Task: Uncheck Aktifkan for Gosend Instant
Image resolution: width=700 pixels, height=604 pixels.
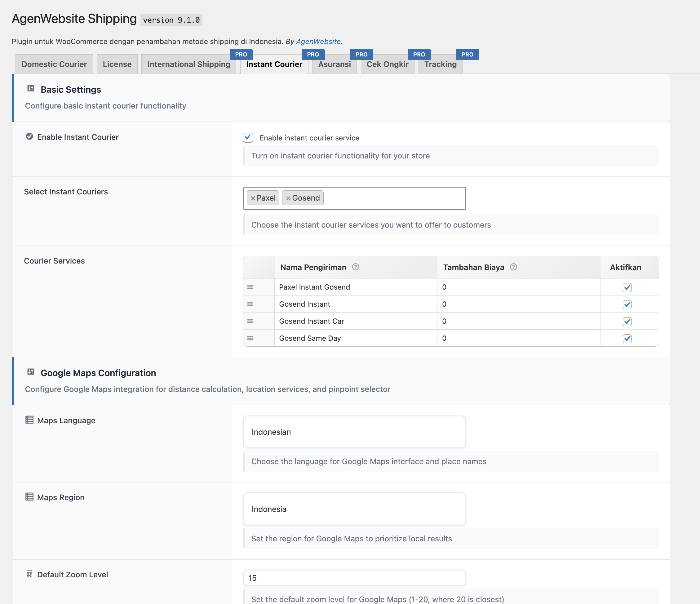Action: [627, 304]
